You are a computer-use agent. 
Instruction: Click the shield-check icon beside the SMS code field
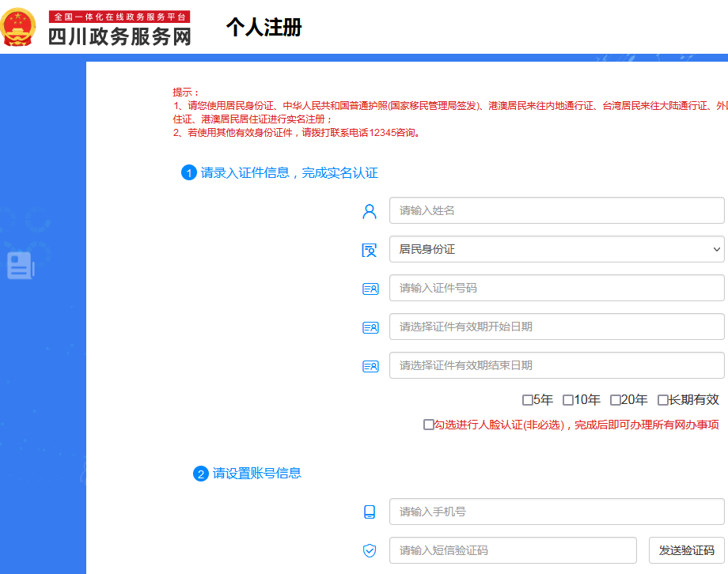[370, 549]
